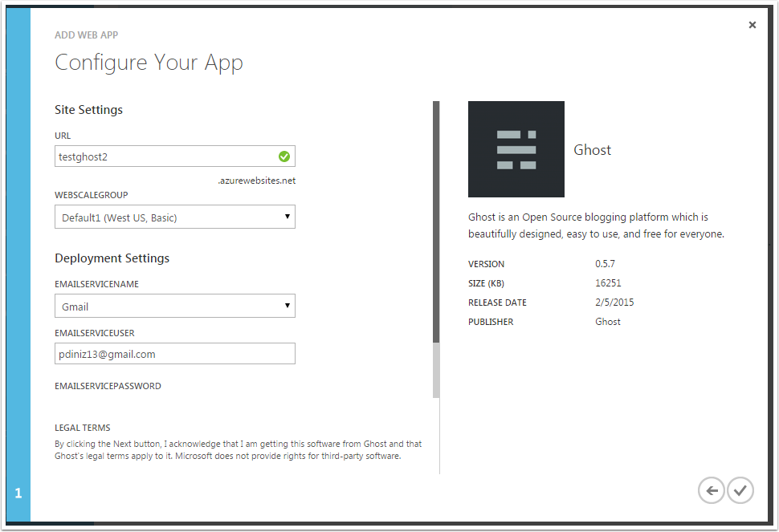Click the EMAILSERVICEUSER label

coord(95,333)
